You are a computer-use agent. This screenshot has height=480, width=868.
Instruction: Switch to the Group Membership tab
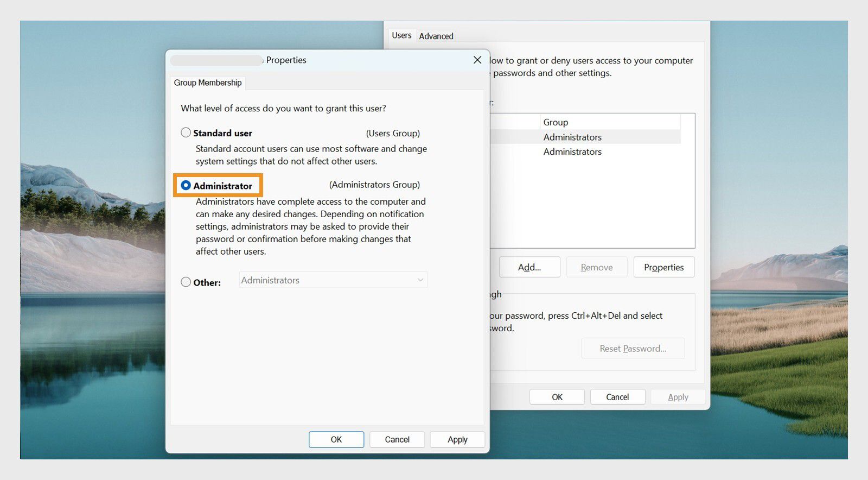pyautogui.click(x=208, y=83)
